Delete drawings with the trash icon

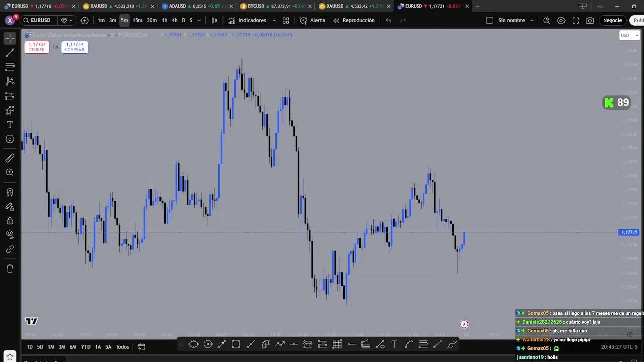tap(10, 268)
